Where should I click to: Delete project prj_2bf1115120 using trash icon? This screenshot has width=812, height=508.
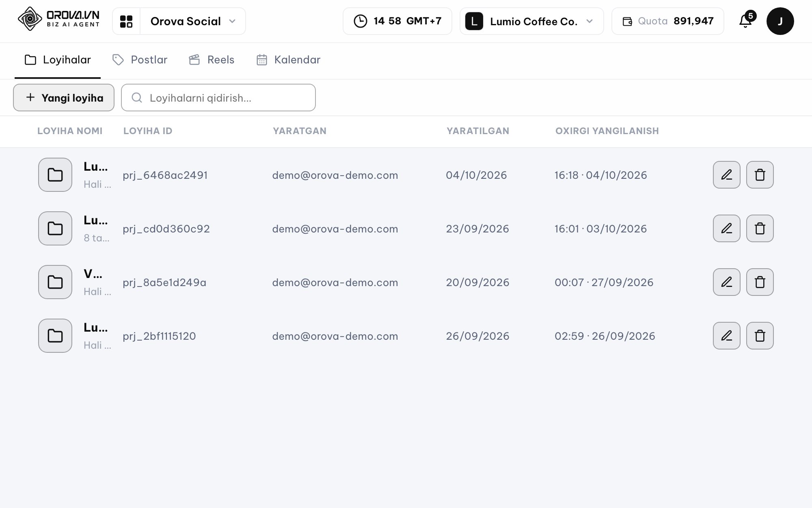pos(760,336)
